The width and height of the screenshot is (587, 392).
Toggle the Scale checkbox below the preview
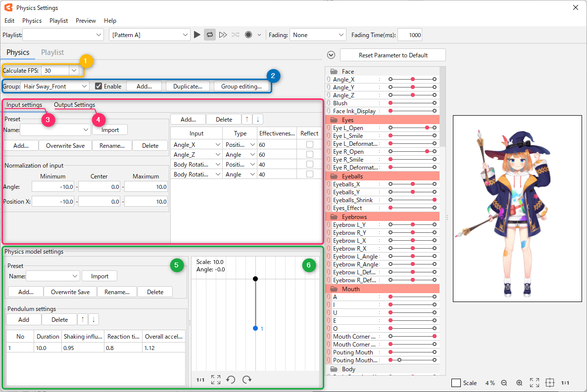pyautogui.click(x=456, y=383)
